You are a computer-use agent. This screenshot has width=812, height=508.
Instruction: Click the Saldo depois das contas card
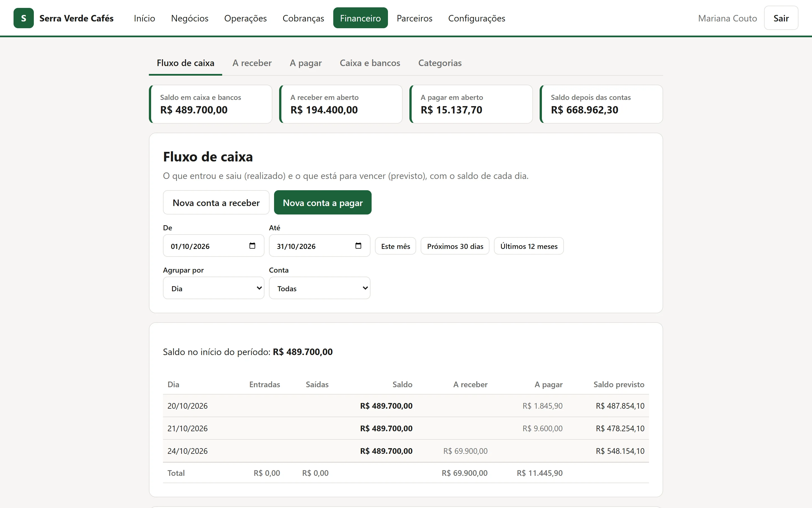pos(601,104)
